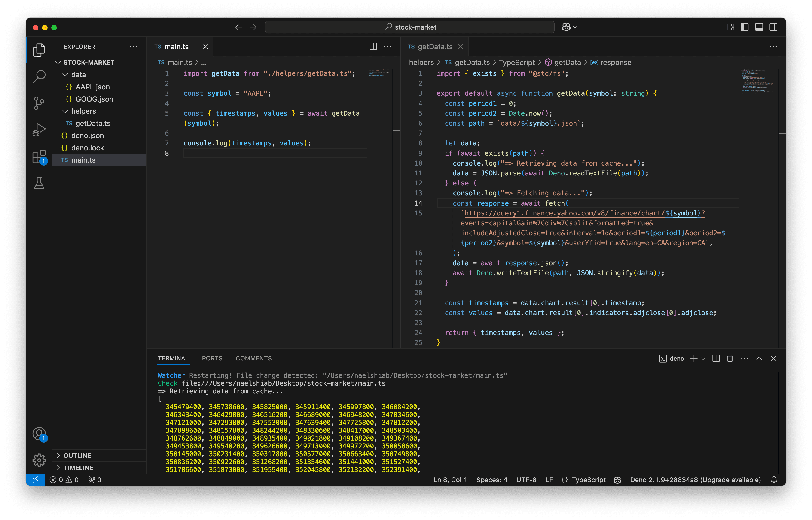Change indentation Spaces: 4
812x520 pixels.
[x=492, y=480]
